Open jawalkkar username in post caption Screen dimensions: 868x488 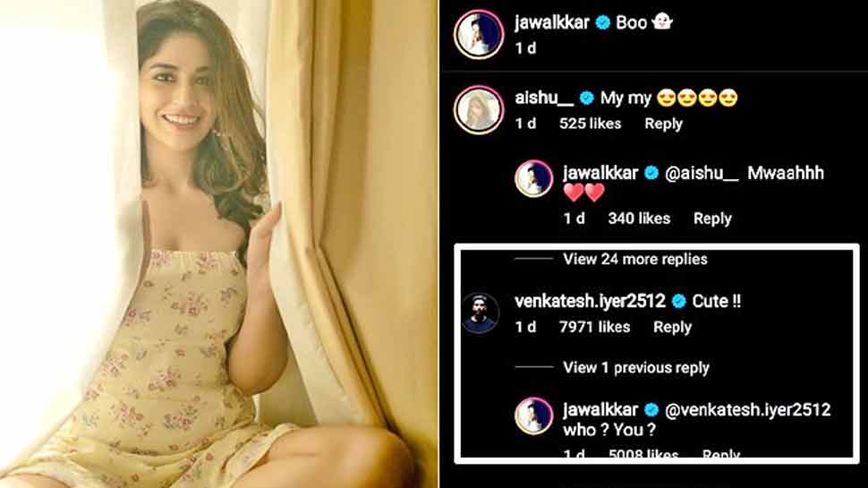coord(552,22)
